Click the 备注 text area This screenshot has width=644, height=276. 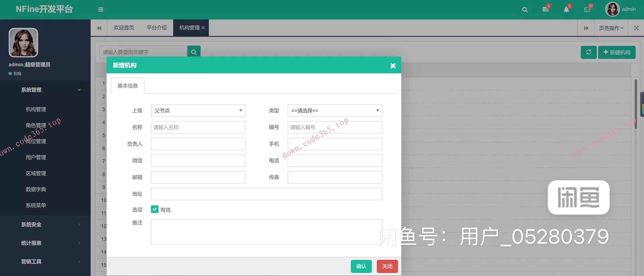tap(266, 232)
